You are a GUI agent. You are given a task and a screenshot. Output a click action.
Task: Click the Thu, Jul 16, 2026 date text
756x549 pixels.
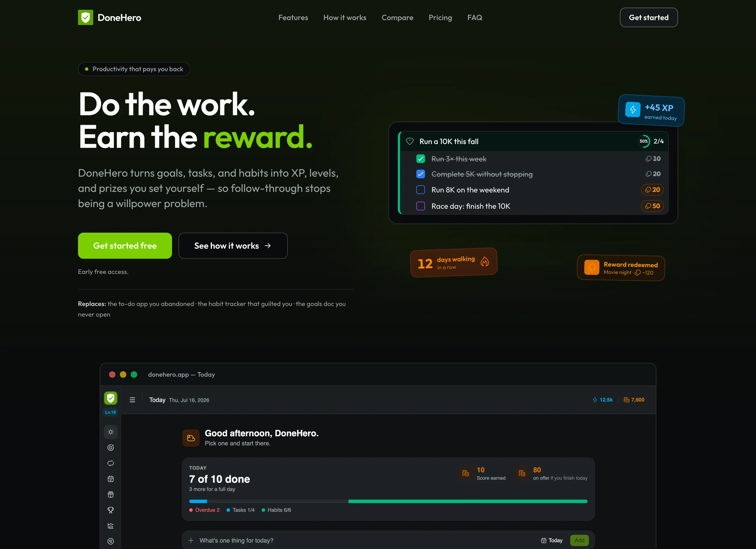(189, 400)
